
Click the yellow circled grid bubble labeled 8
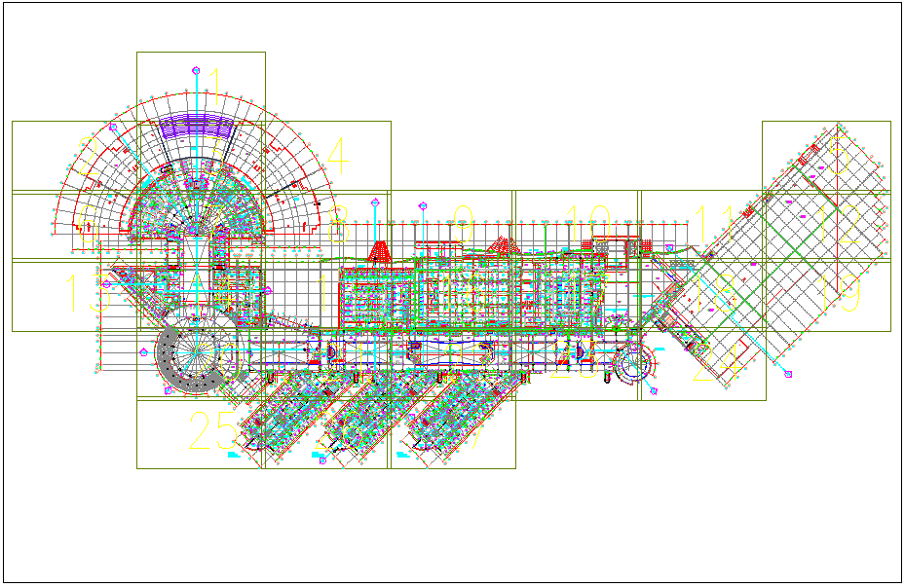coord(337,220)
